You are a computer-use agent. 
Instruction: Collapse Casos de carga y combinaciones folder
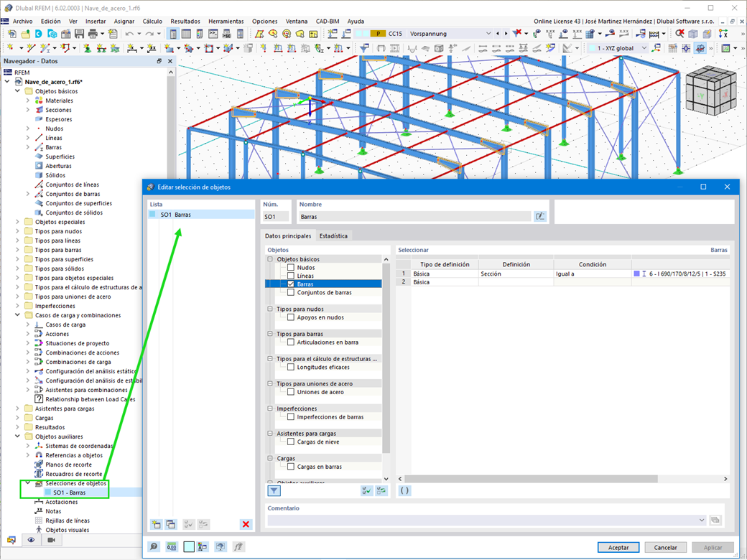click(18, 315)
